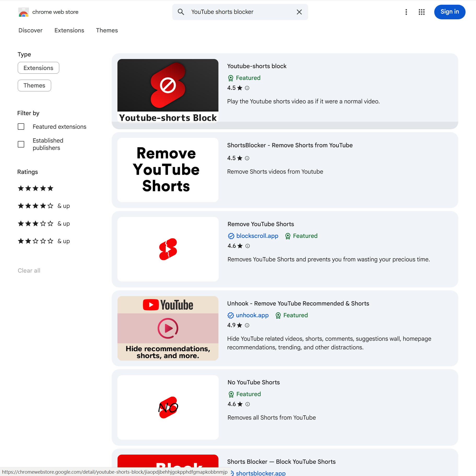The width and height of the screenshot is (476, 476).
Task: Open the NO Shorts logo thumbnail
Action: pos(168,407)
